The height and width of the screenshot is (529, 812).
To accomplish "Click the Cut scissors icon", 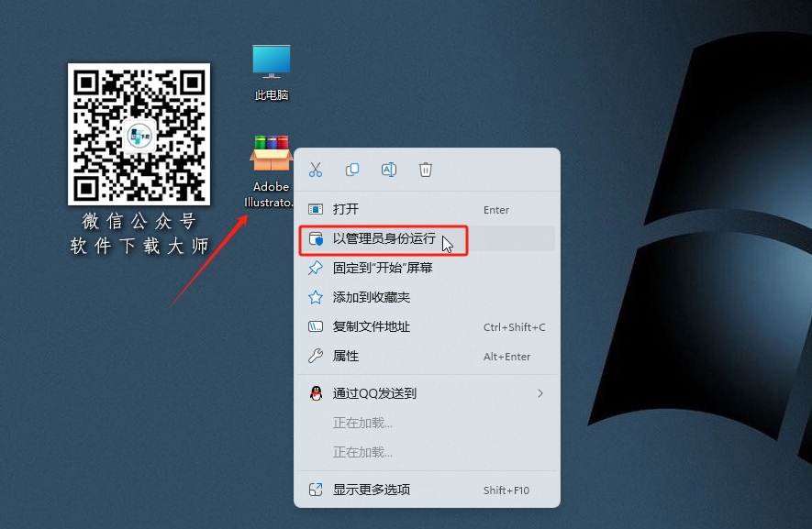I will (x=316, y=170).
